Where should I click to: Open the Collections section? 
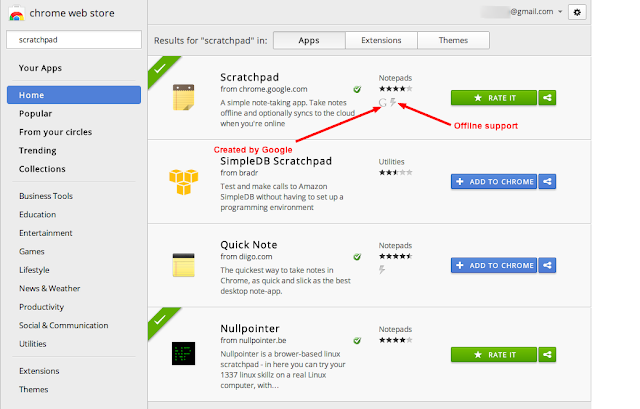(x=42, y=169)
